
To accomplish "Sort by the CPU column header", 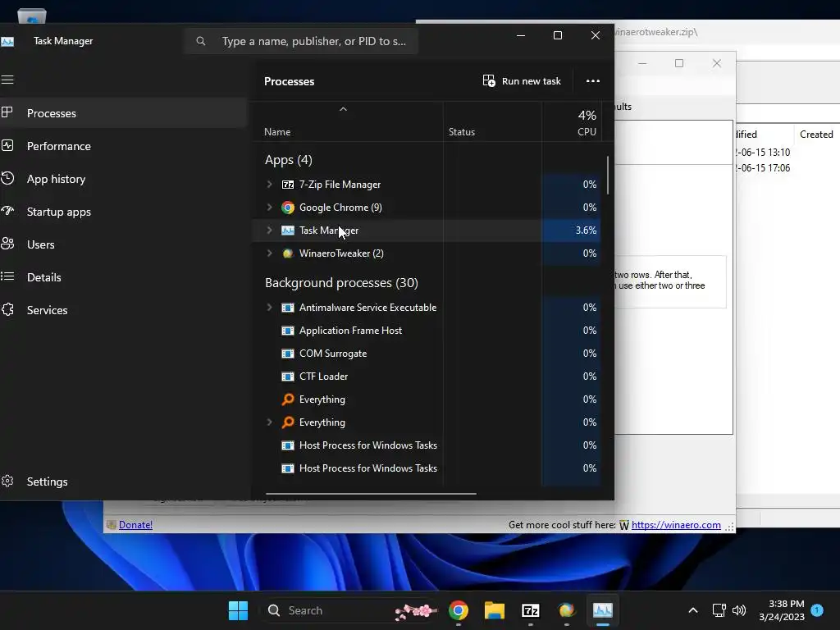I will coord(571,123).
